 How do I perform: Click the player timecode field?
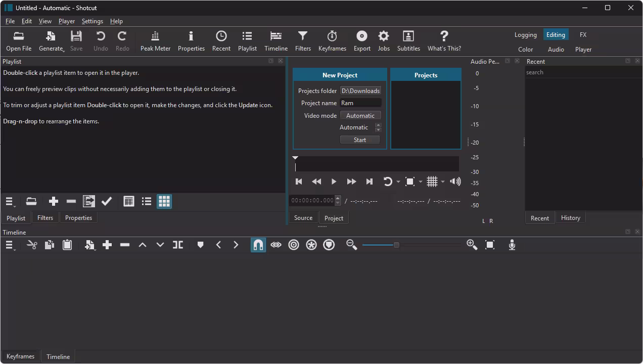312,201
